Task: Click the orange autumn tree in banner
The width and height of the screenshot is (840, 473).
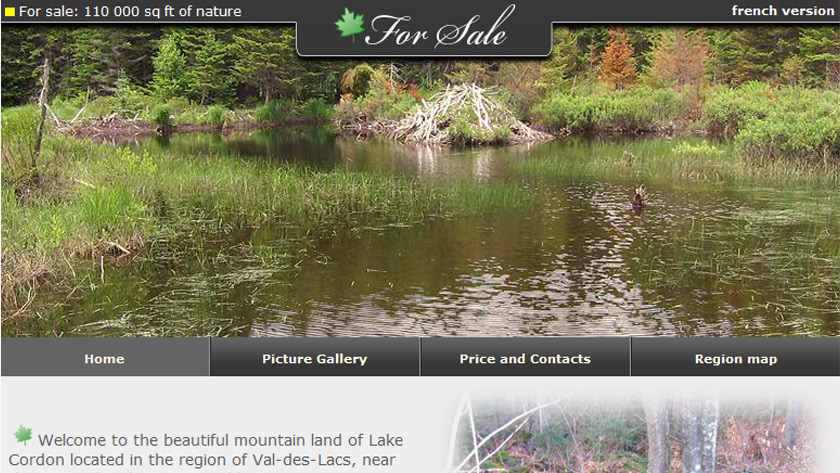Action: [x=617, y=58]
